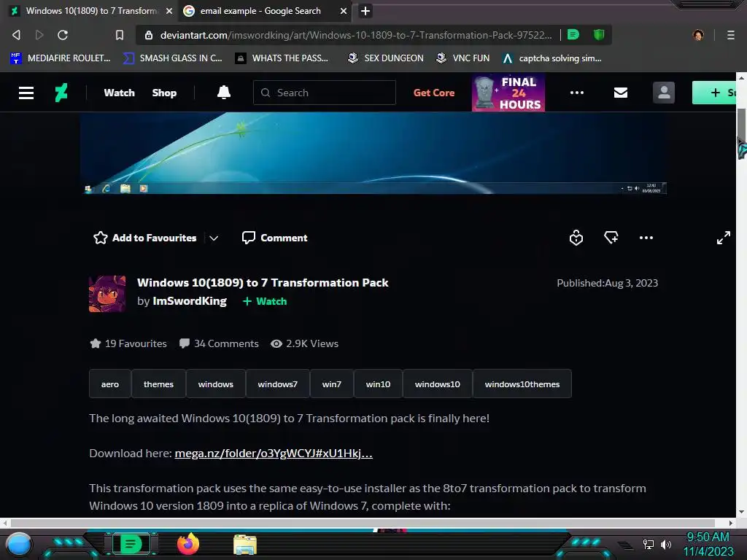Image resolution: width=747 pixels, height=560 pixels.
Task: Open the ImSwordKing profile link
Action: (x=190, y=301)
